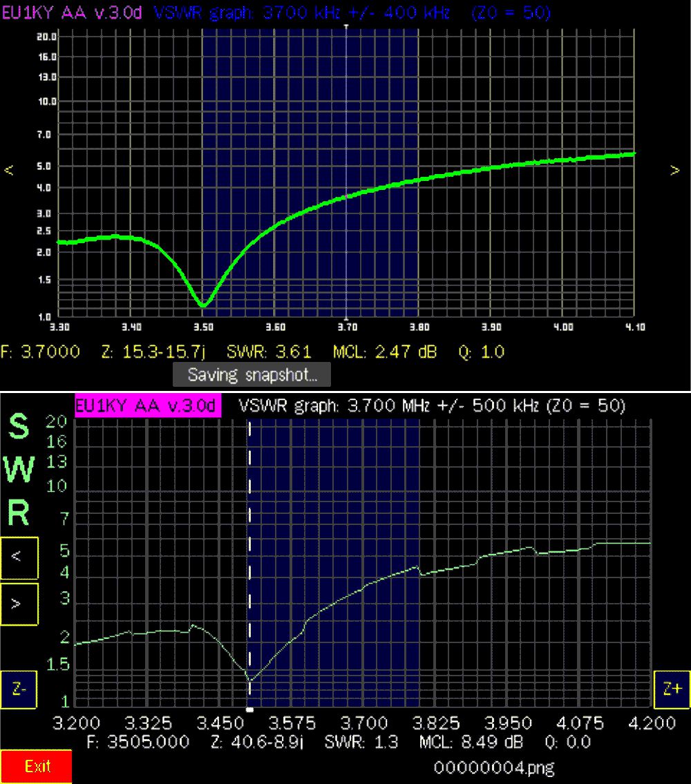Click the unboxed > arrow beside the thick-curve graph

675,171
